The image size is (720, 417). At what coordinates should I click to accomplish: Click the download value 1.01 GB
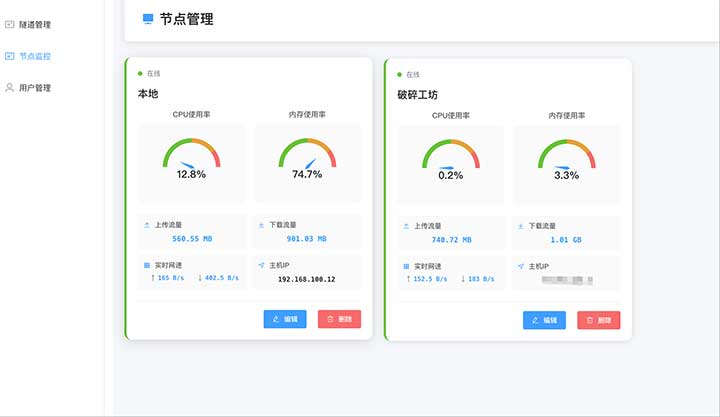566,240
